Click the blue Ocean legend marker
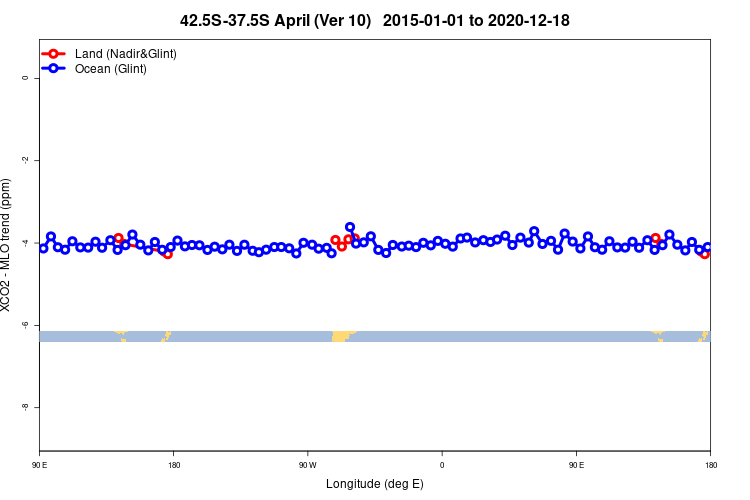The image size is (750, 500). tap(54, 68)
